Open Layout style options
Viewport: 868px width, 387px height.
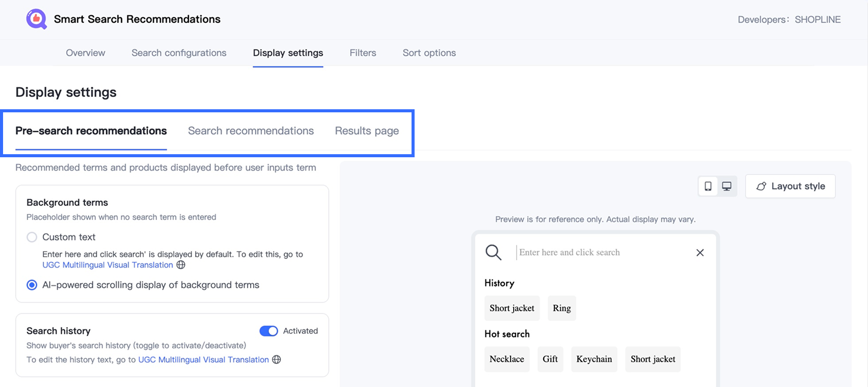tap(790, 186)
